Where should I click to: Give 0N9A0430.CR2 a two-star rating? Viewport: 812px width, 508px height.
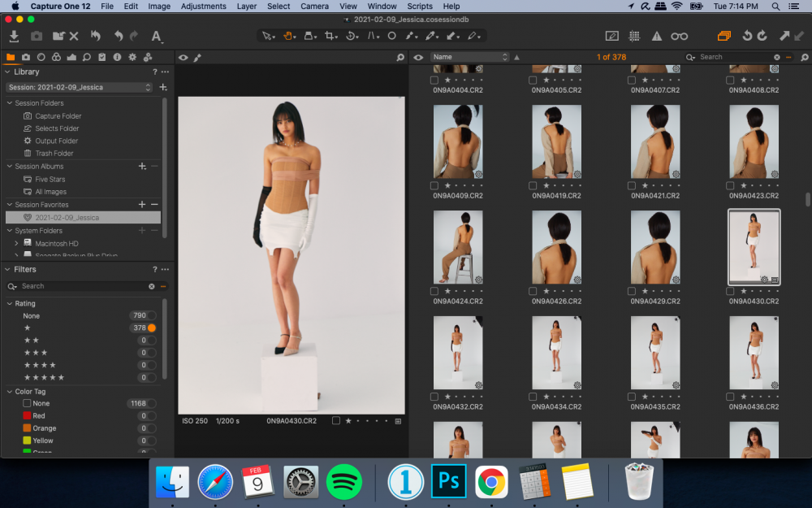[x=752, y=291]
